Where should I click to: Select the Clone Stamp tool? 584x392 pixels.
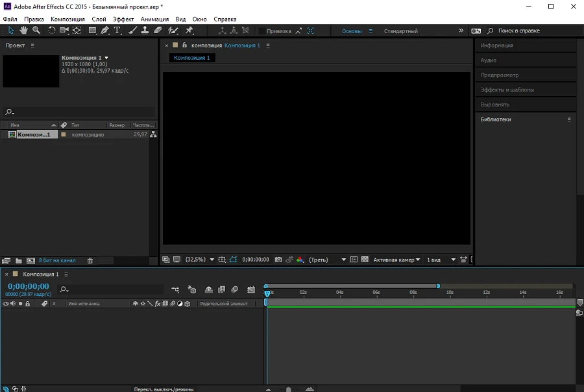point(145,31)
